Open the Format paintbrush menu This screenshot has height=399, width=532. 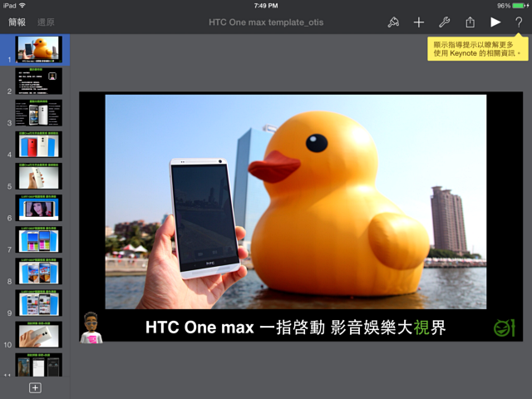(x=393, y=22)
